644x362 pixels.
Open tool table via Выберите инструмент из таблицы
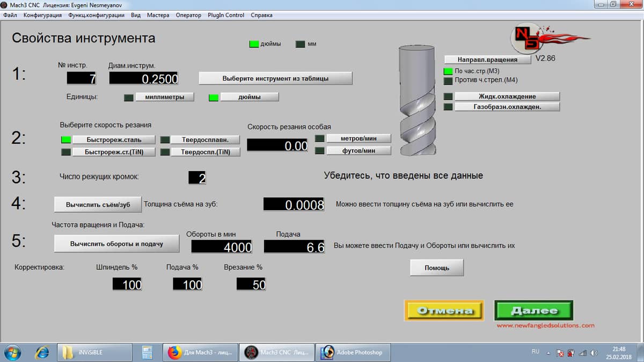point(275,78)
